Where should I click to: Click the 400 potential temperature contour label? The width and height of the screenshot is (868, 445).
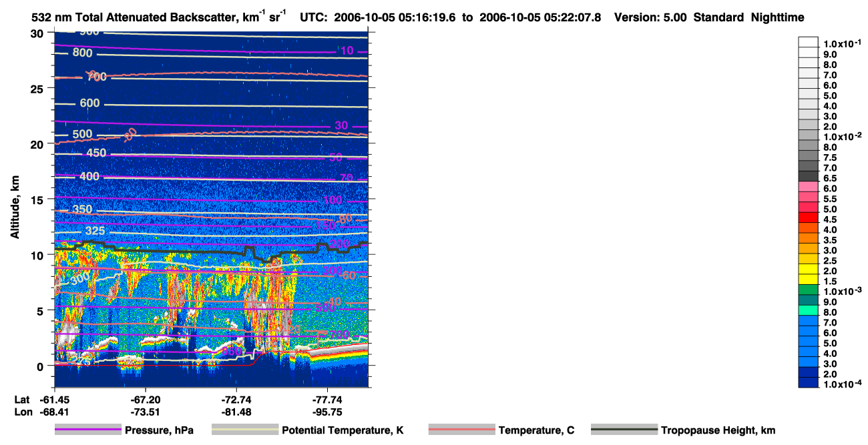[89, 176]
